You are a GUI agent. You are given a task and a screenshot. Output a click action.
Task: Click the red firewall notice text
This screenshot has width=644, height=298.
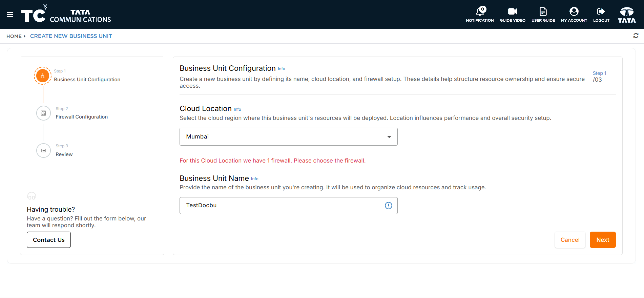pyautogui.click(x=273, y=161)
